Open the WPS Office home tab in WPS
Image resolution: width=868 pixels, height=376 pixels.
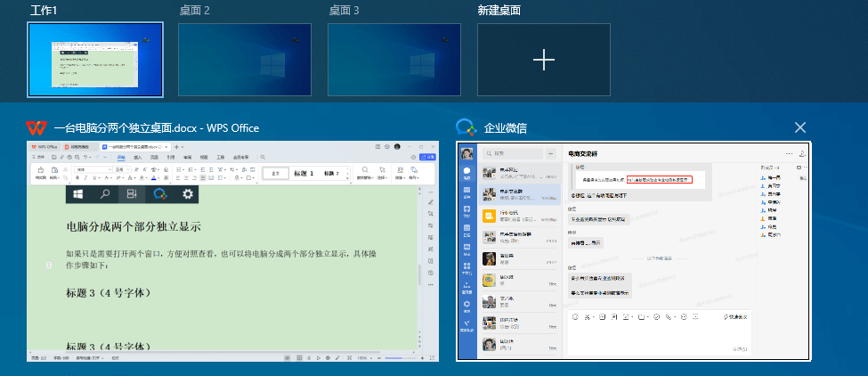pos(45,147)
